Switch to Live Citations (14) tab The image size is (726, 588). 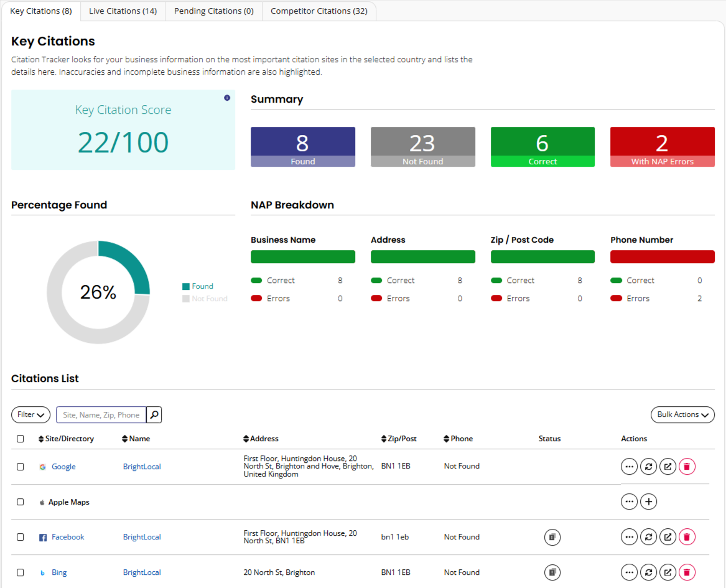coord(123,11)
